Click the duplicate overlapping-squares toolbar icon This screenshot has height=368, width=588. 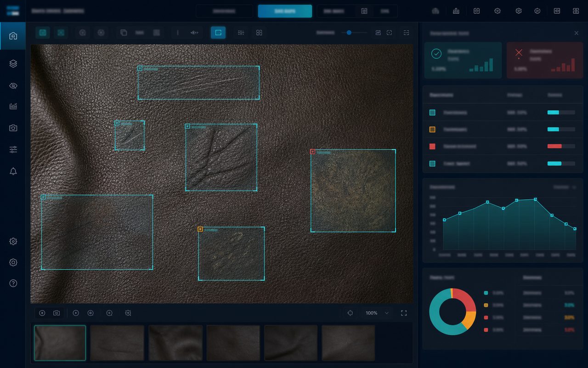124,33
